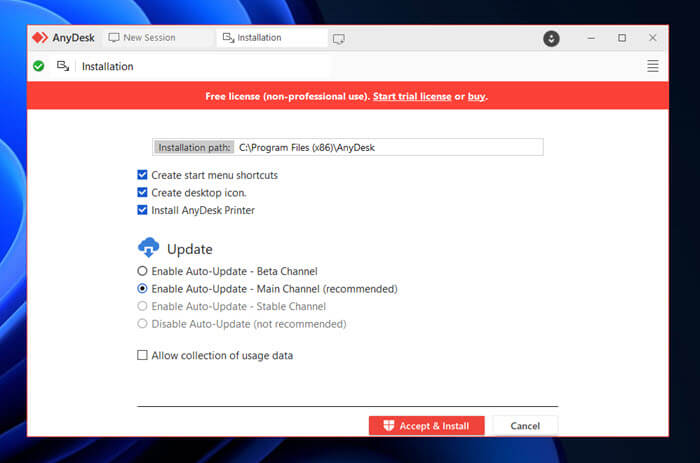Disable Install AnyDesk Printer option
Screen dimensions: 700x463
click(x=142, y=210)
